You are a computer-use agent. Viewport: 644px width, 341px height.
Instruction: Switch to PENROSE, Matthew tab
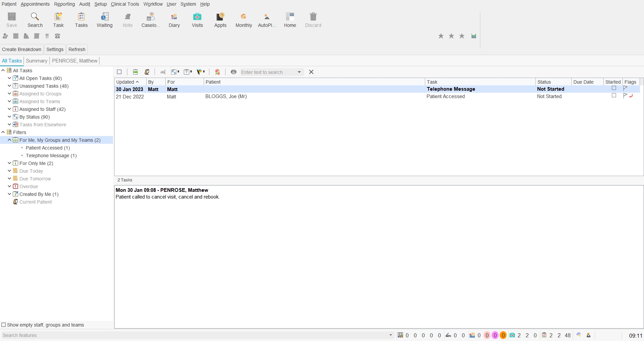click(x=75, y=61)
